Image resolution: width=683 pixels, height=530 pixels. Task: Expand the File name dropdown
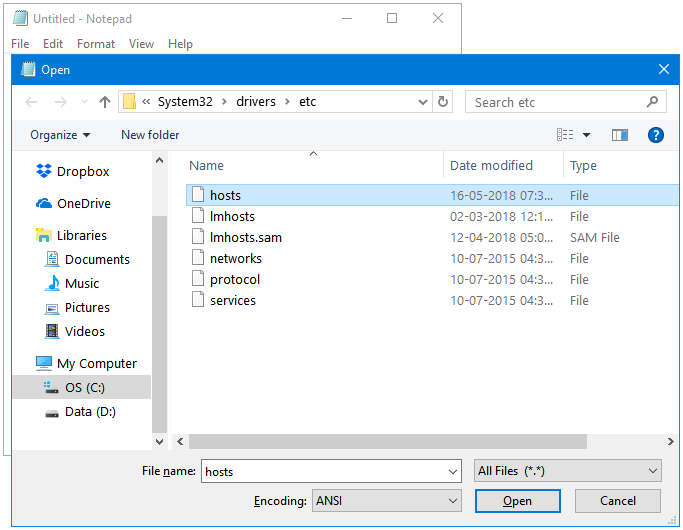[453, 472]
